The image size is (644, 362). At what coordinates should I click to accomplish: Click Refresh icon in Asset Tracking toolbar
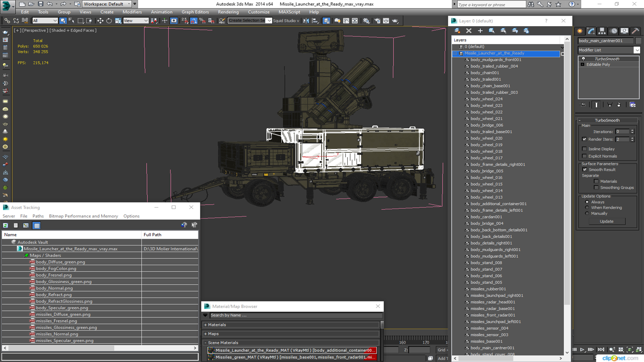click(5, 226)
